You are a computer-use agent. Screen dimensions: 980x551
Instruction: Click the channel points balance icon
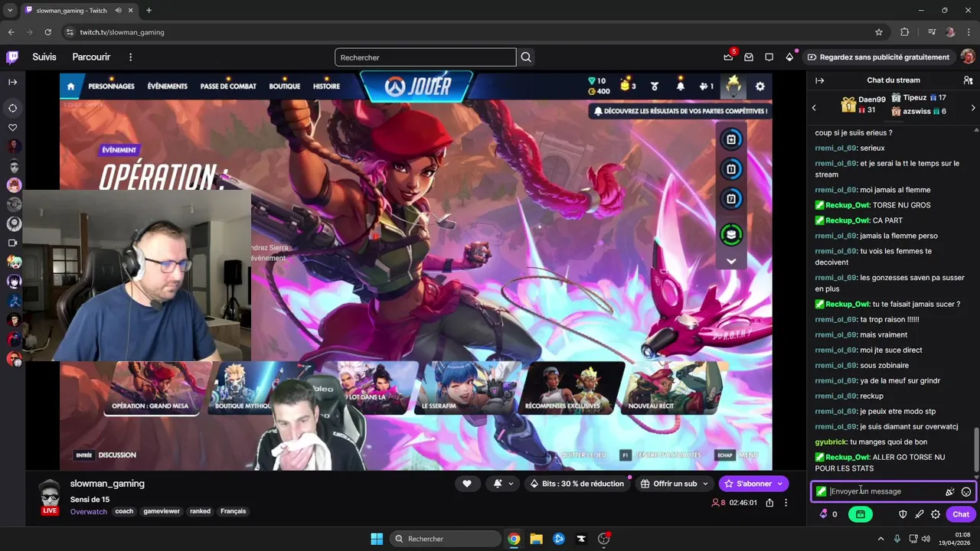(824, 514)
